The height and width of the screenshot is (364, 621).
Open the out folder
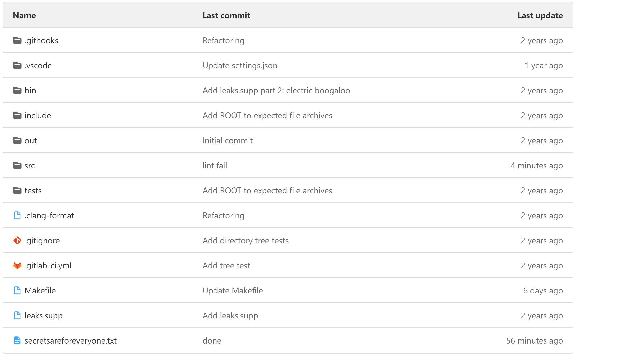click(31, 141)
